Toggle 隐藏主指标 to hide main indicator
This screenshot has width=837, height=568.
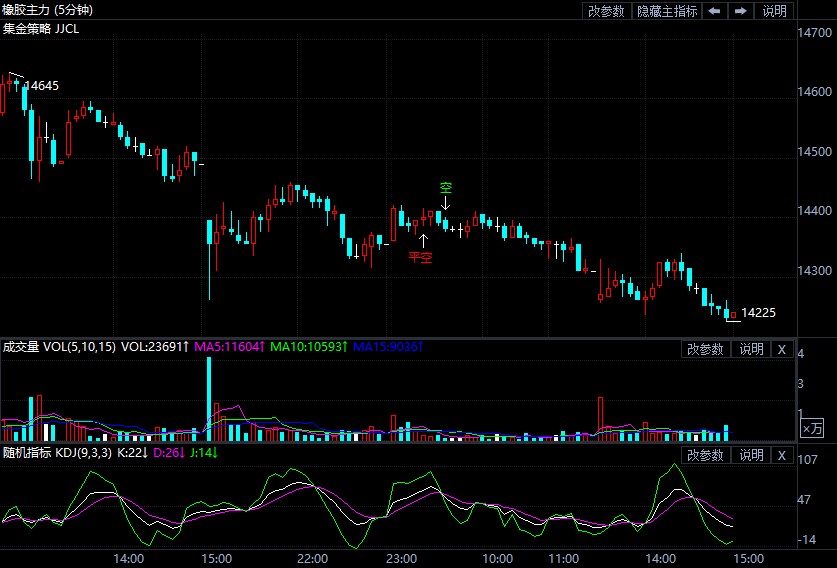(x=667, y=11)
